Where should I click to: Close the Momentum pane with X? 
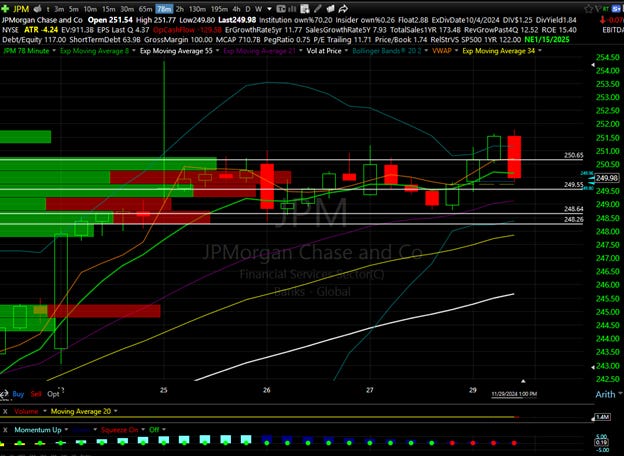pyautogui.click(x=5, y=430)
